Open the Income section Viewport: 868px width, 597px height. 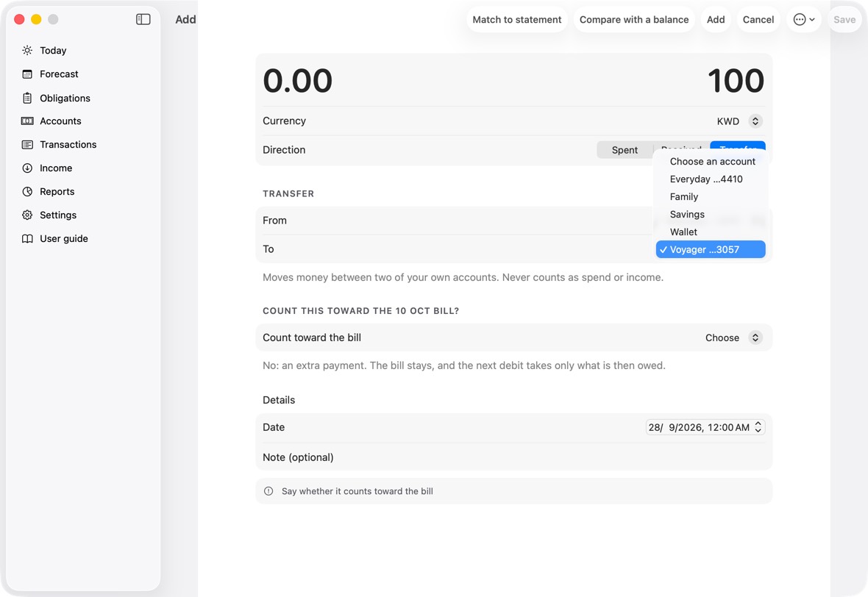click(56, 168)
